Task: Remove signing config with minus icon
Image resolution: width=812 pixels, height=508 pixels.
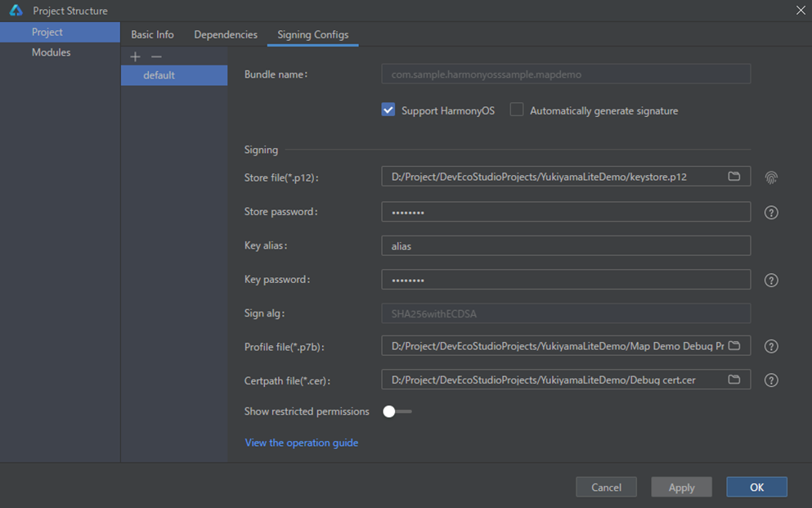Action: point(156,56)
